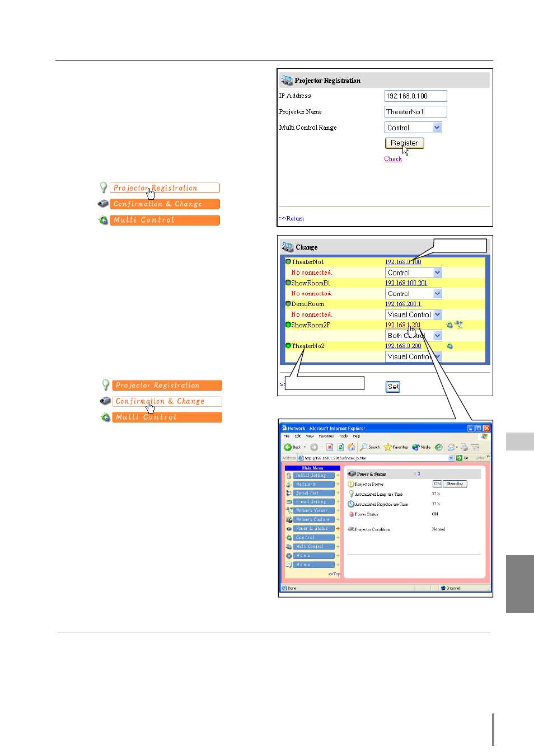Click the Mail envelope icon in IE toolbar
The height and width of the screenshot is (756, 534).
(x=451, y=447)
